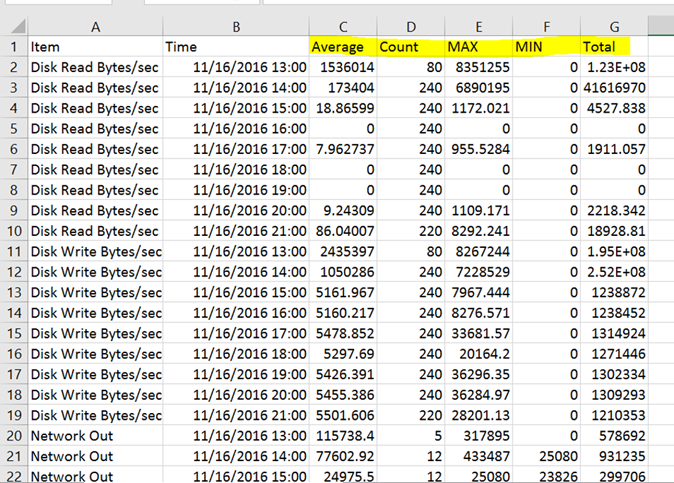The height and width of the screenshot is (483, 674).
Task: Select the cell with value 77602.92
Action: (x=343, y=456)
